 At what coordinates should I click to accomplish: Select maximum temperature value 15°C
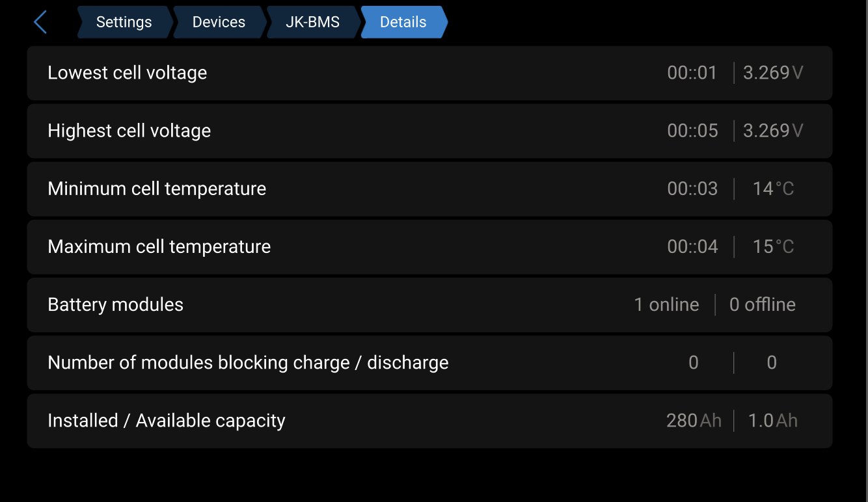pyautogui.click(x=773, y=246)
